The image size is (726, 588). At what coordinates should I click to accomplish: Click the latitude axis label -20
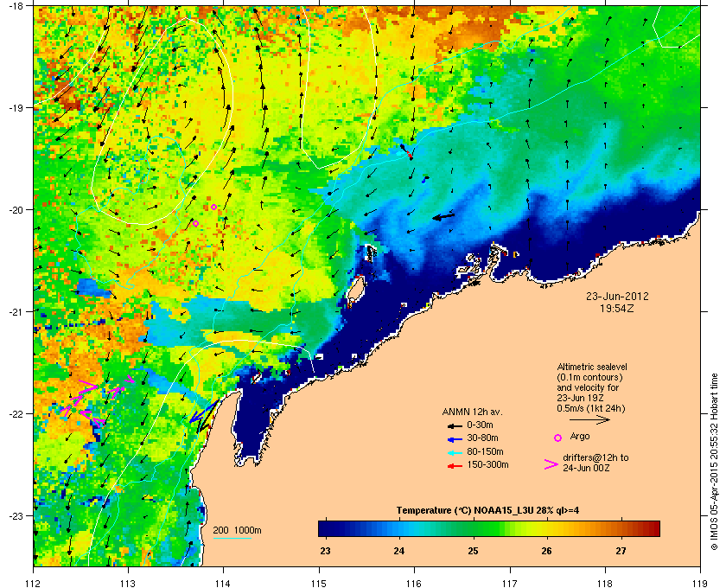[x=16, y=210]
